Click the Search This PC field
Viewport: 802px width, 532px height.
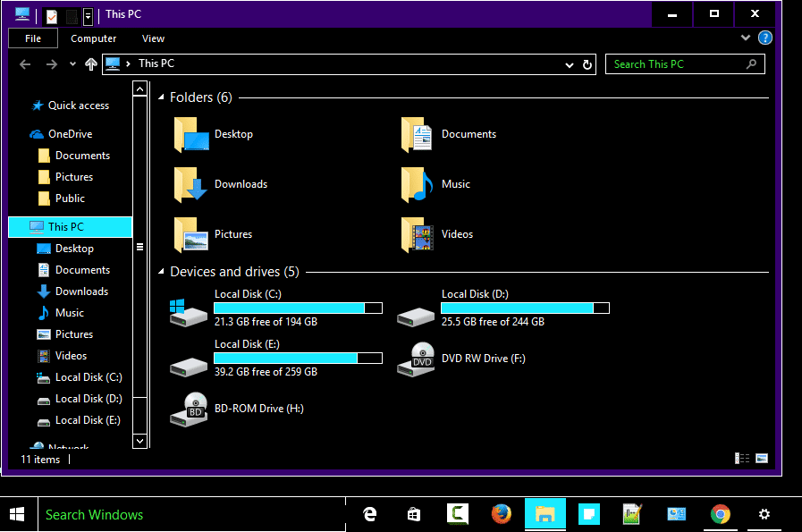[686, 64]
